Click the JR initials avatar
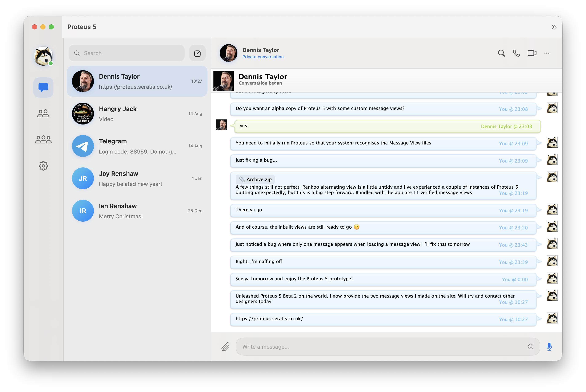Screen dimensions: 586x392 pyautogui.click(x=83, y=178)
